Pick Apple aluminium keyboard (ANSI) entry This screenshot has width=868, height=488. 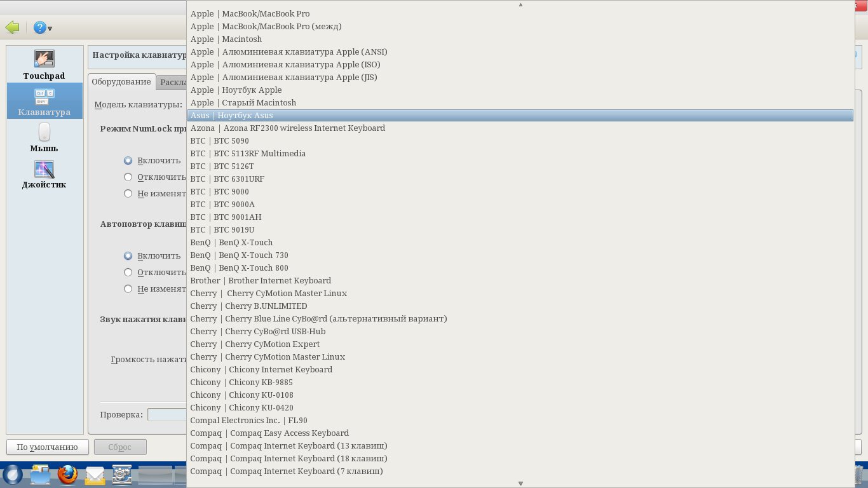(x=520, y=52)
